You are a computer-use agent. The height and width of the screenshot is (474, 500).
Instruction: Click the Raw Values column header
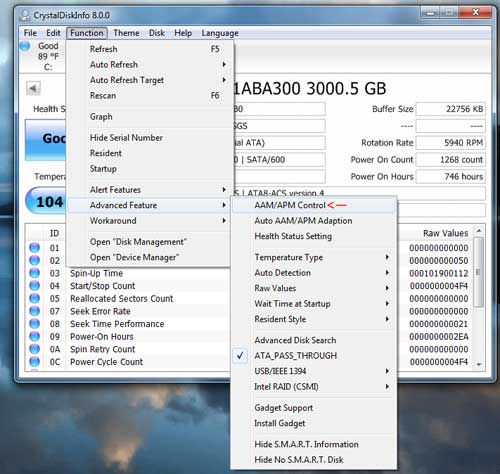pos(445,233)
